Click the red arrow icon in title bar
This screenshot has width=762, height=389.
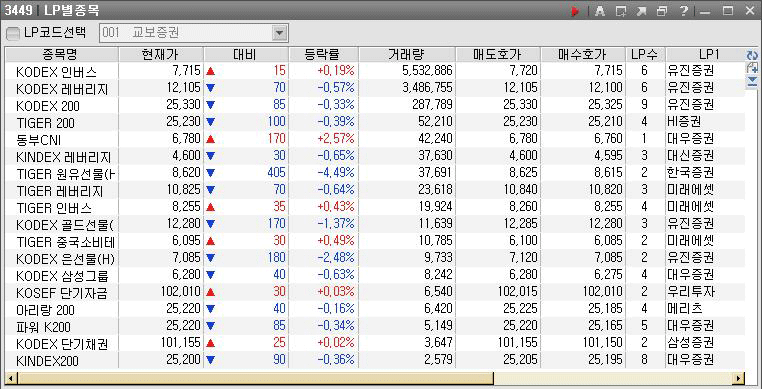pos(576,11)
